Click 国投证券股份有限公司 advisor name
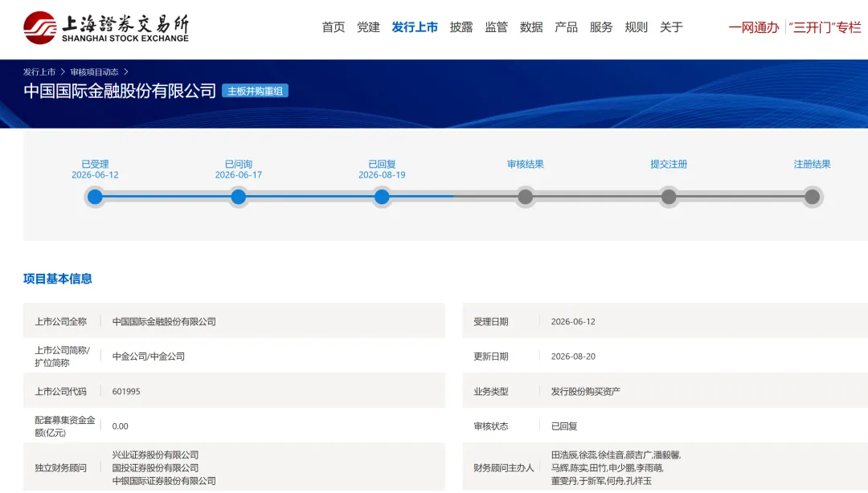The width and height of the screenshot is (868, 493). point(155,468)
